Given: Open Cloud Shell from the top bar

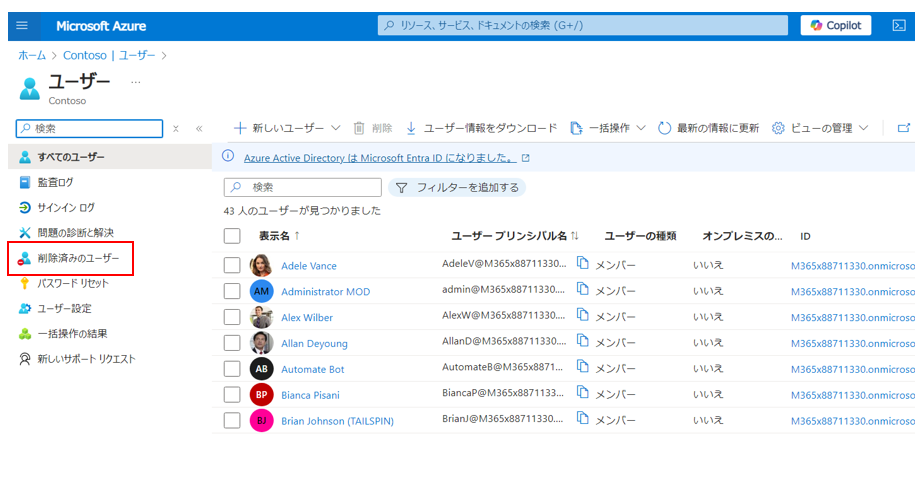Looking at the screenshot, I should tap(899, 26).
